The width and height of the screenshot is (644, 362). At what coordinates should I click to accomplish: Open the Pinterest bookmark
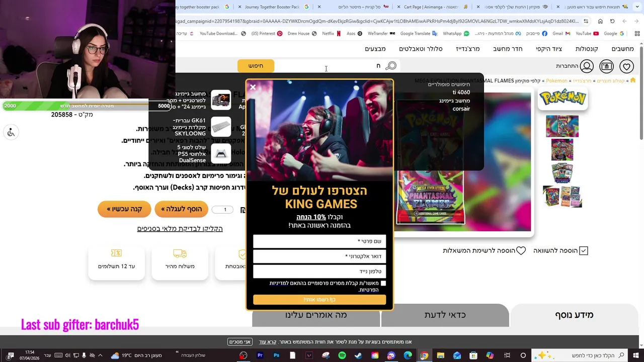(267, 34)
